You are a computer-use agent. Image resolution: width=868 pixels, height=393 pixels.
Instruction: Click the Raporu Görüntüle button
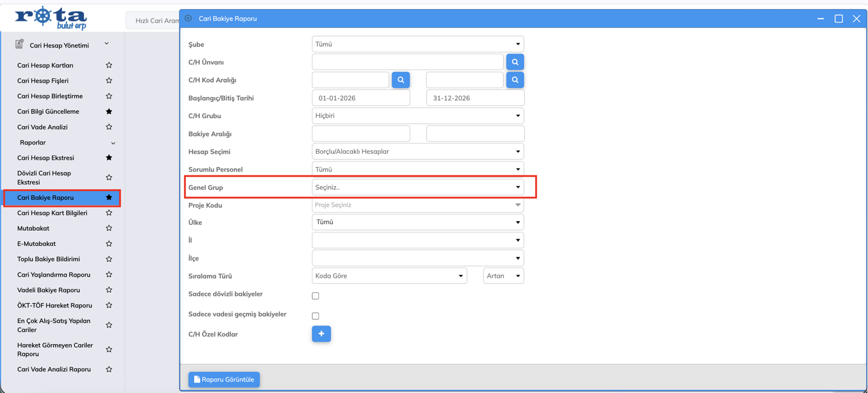click(224, 380)
